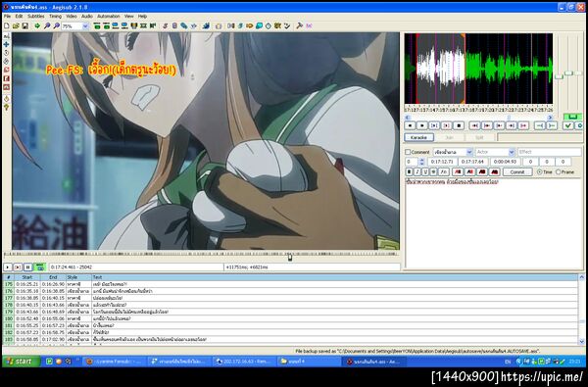Image resolution: width=588 pixels, height=387 pixels.
Task: Click the subtitle edit text box
Action: pyautogui.click(x=493, y=223)
